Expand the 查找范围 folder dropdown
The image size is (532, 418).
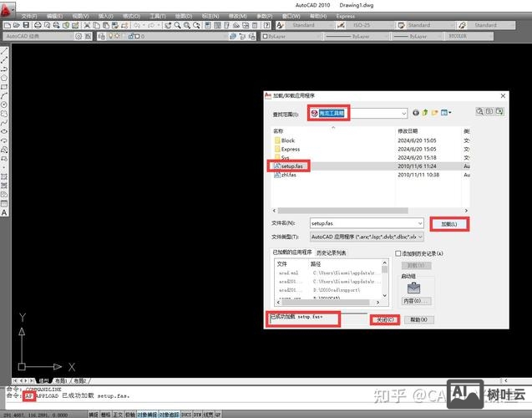403,113
